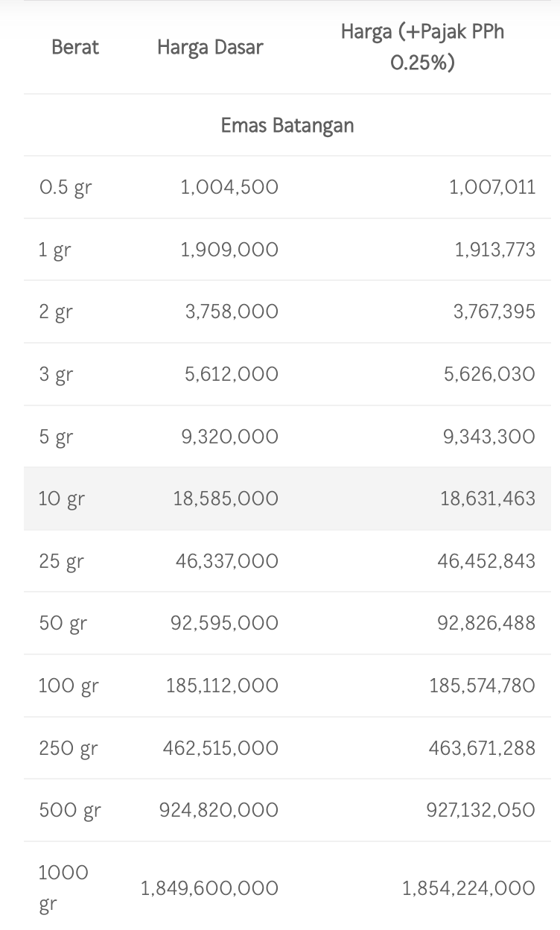Select the Emas Batangan section title

pyautogui.click(x=287, y=125)
